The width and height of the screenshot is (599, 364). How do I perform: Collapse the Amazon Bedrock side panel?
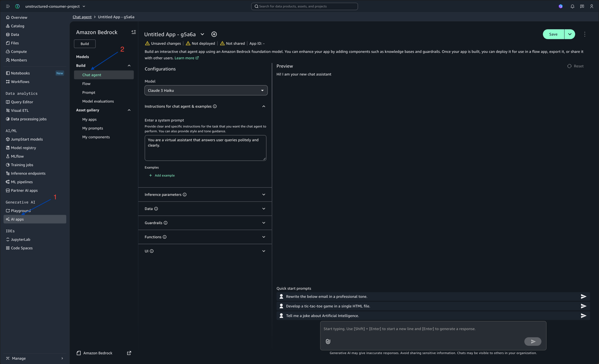point(134,32)
